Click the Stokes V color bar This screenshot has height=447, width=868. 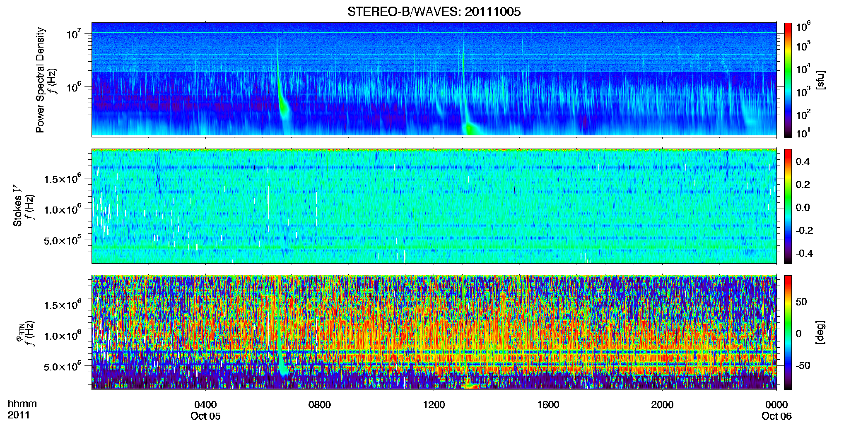tap(788, 206)
